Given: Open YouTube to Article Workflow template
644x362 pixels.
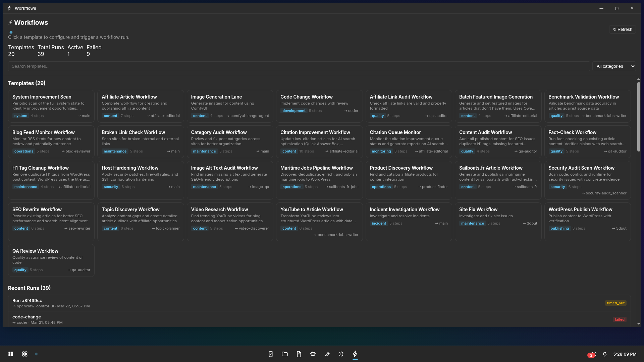Looking at the screenshot, I should pyautogui.click(x=319, y=222).
